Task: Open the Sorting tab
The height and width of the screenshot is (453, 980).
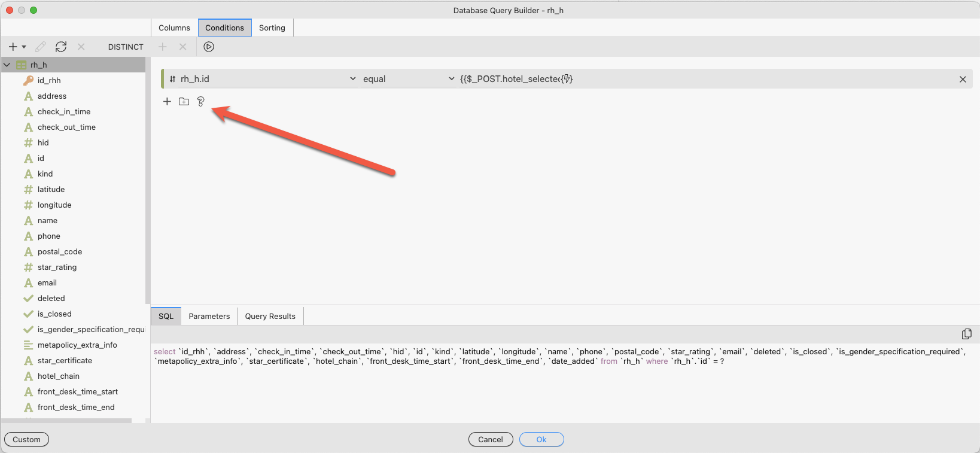Action: tap(272, 28)
